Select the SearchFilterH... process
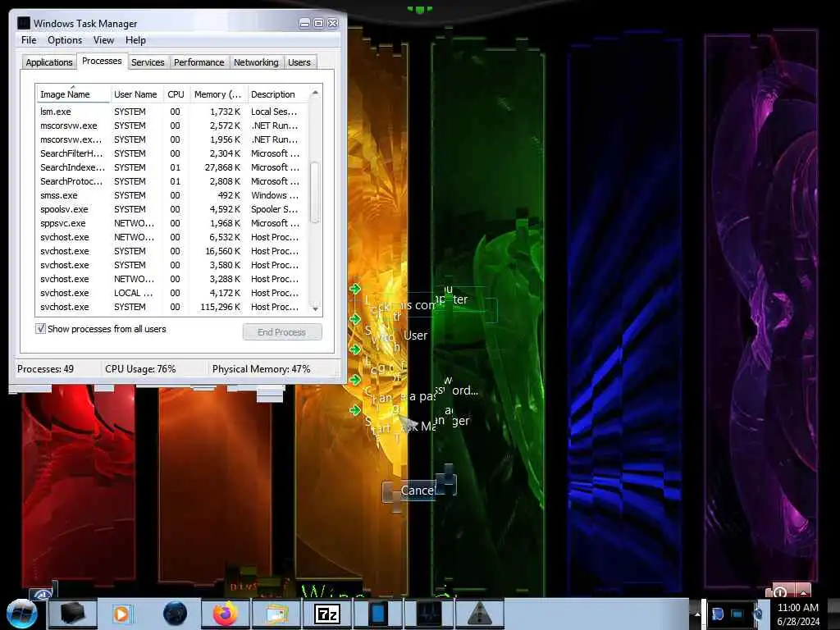 point(172,153)
